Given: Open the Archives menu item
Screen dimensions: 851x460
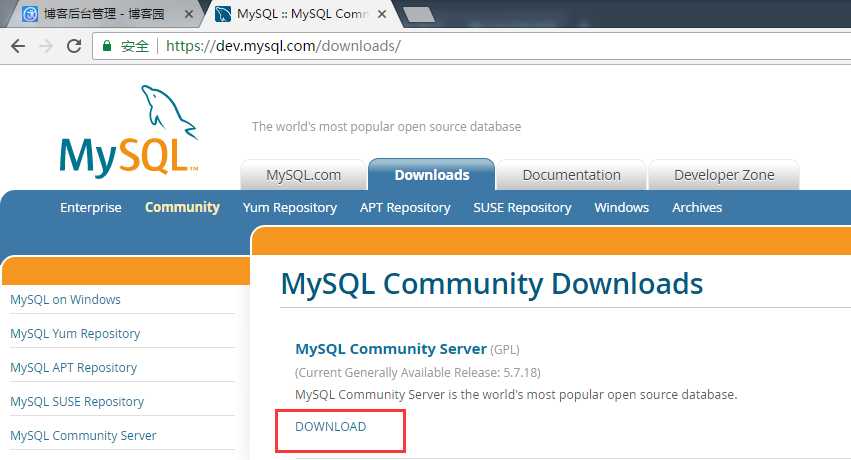Looking at the screenshot, I should click(x=697, y=207).
